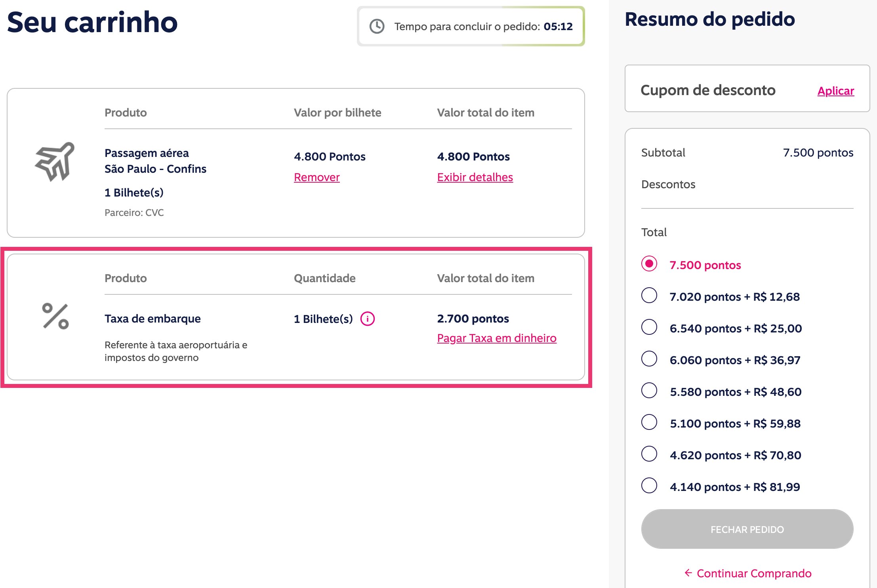The height and width of the screenshot is (588, 877).
Task: Click the clock icon in the order timer
Action: pyautogui.click(x=377, y=27)
